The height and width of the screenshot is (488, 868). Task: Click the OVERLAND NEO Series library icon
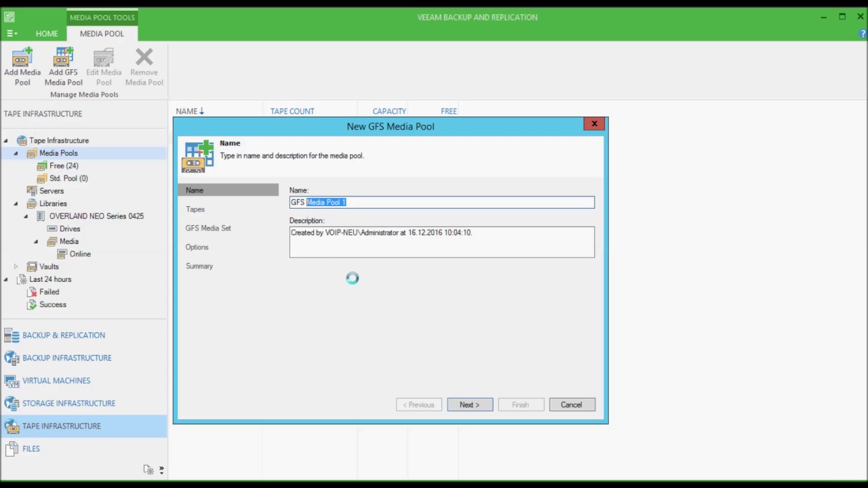tap(41, 216)
